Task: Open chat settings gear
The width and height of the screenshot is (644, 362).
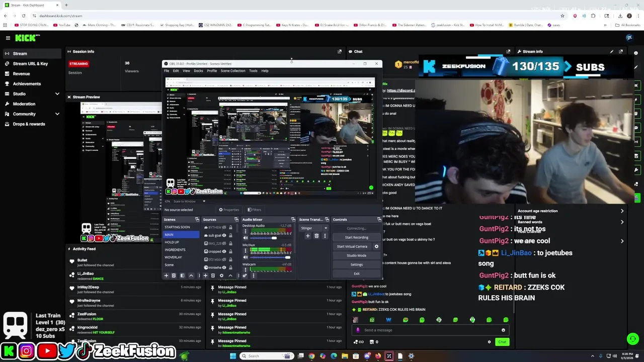Action: (x=489, y=342)
